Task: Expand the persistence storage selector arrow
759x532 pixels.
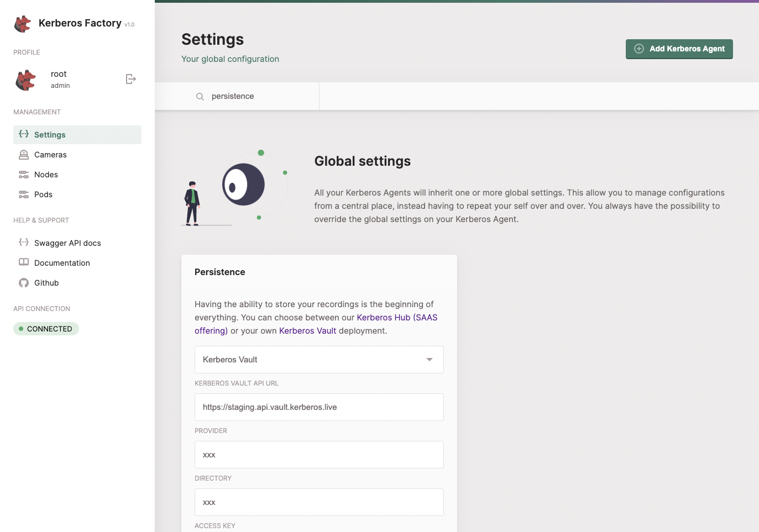Action: tap(429, 359)
